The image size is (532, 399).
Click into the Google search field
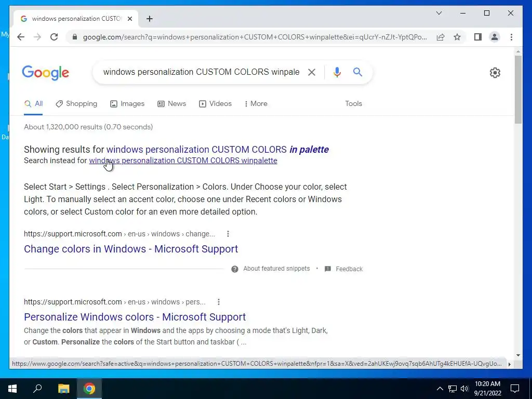(x=201, y=72)
